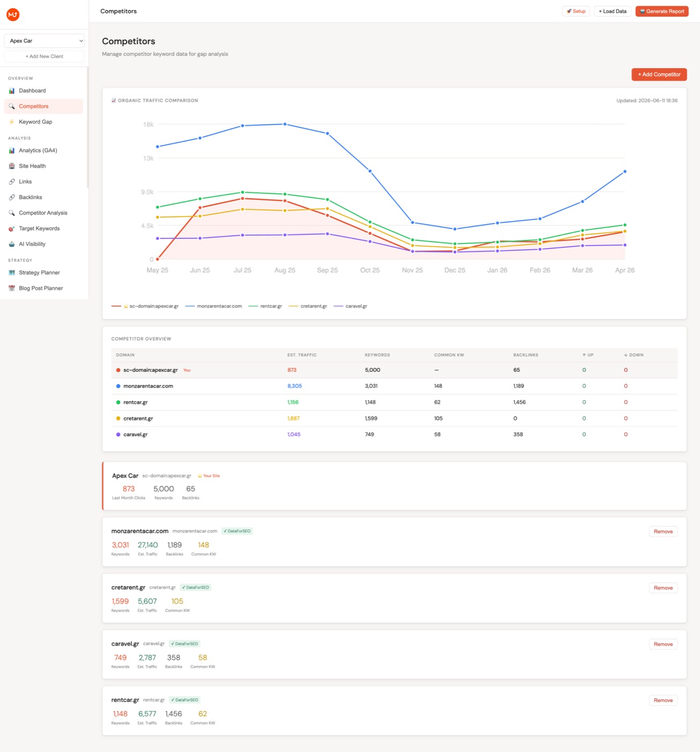Click the Est. Traffic column header

click(302, 355)
